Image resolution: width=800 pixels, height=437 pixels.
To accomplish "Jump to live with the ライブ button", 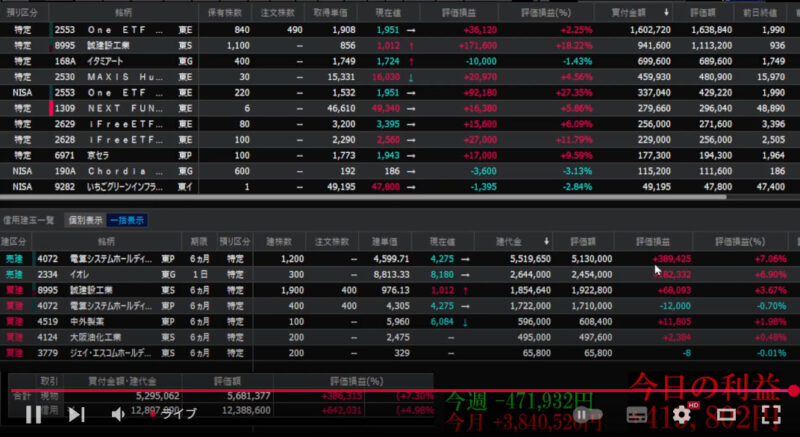I will point(173,414).
